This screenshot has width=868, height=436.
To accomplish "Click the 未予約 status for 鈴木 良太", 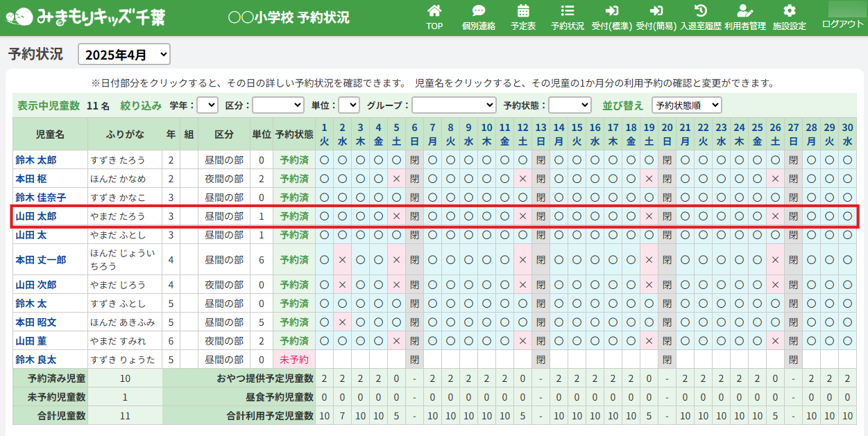I will point(293,360).
